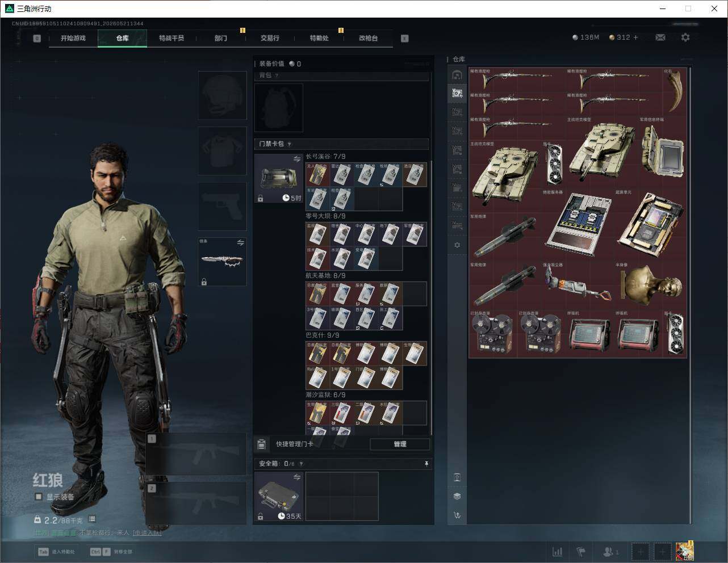Select the gold keycard under 长弓溪谷
This screenshot has width=728, height=563.
click(x=317, y=175)
